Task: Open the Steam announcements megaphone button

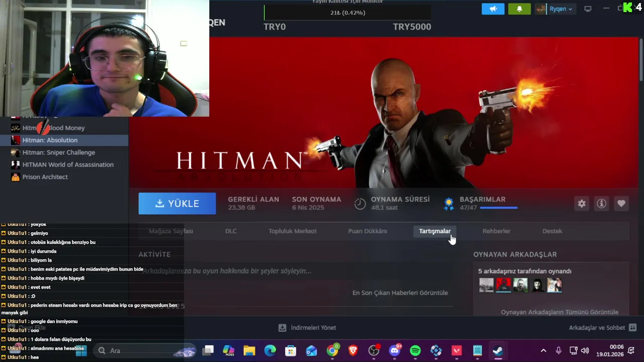Action: [x=493, y=9]
